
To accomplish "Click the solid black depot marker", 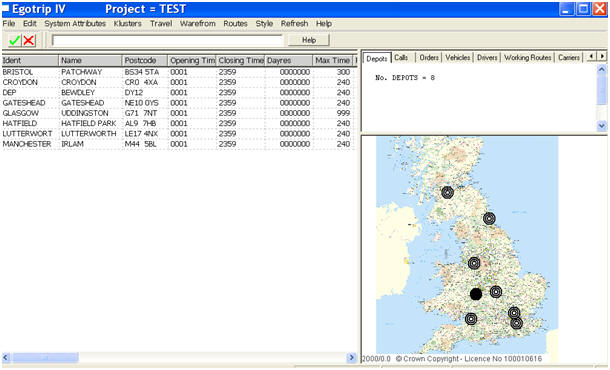I will click(476, 294).
